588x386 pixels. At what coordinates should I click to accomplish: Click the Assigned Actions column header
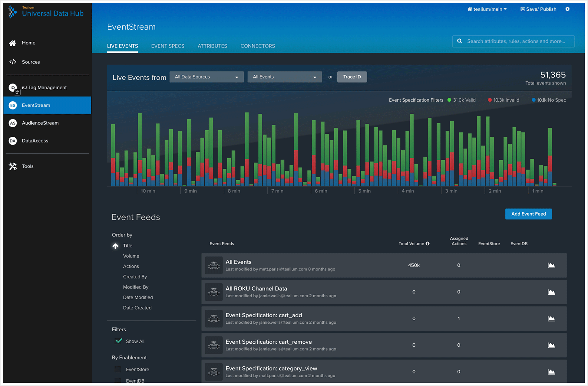coord(459,241)
